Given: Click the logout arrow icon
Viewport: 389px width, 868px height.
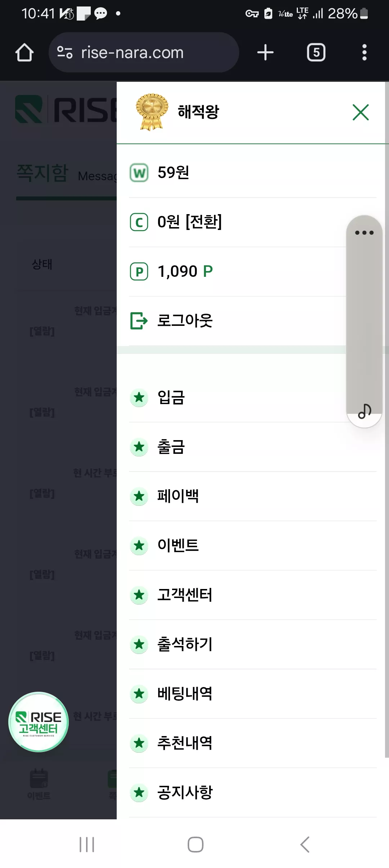Looking at the screenshot, I should pyautogui.click(x=139, y=320).
